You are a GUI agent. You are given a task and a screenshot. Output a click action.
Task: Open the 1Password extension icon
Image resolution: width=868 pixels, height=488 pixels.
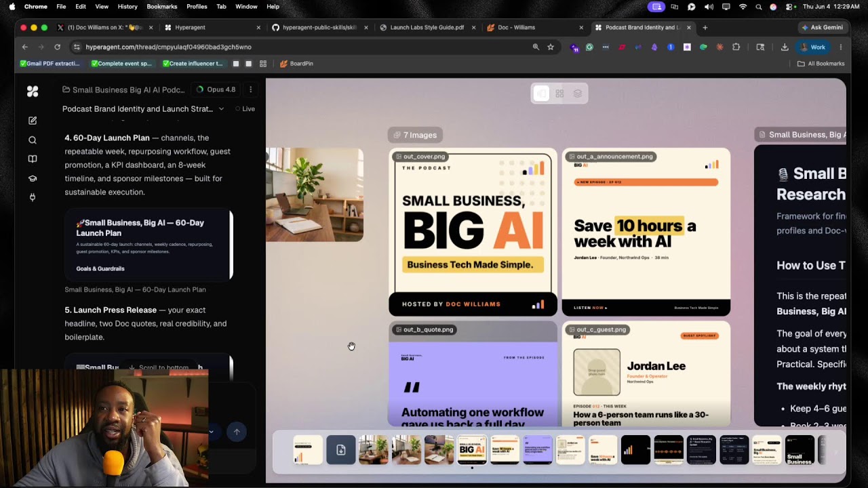point(671,47)
